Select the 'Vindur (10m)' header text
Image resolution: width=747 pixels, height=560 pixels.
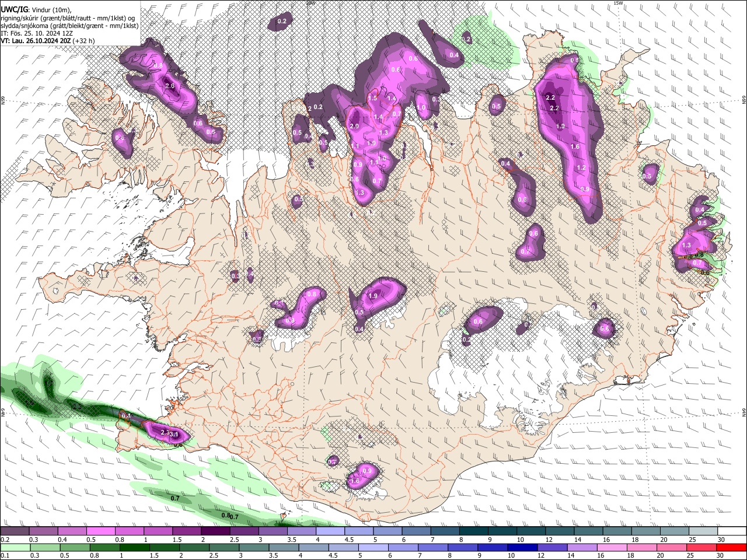point(51,10)
